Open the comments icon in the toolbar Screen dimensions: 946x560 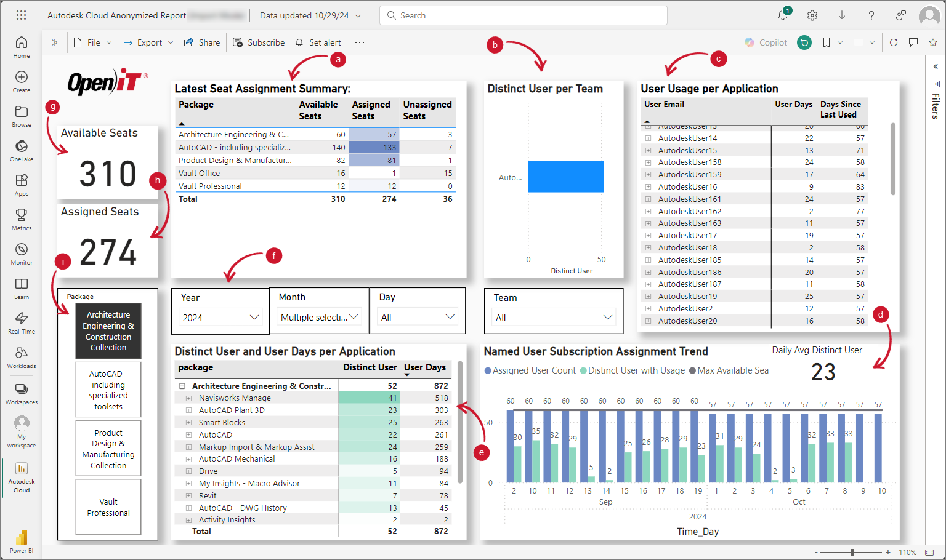click(x=913, y=42)
